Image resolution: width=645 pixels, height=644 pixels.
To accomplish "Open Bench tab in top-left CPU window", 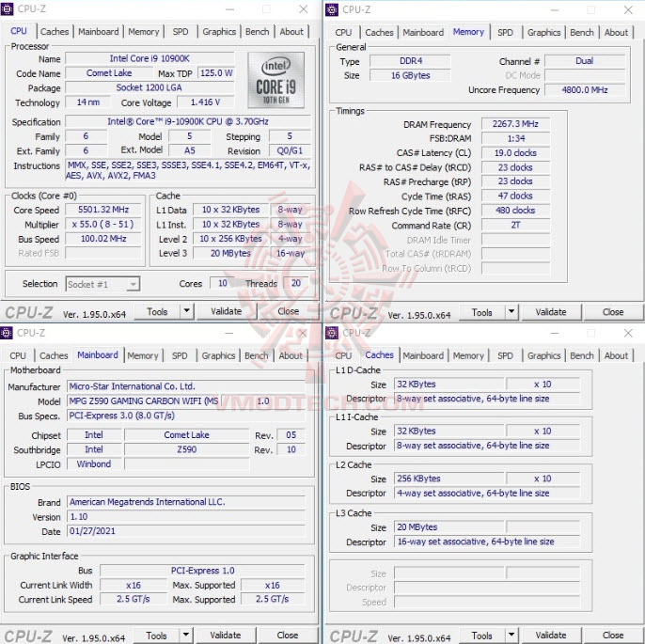I will (257, 32).
